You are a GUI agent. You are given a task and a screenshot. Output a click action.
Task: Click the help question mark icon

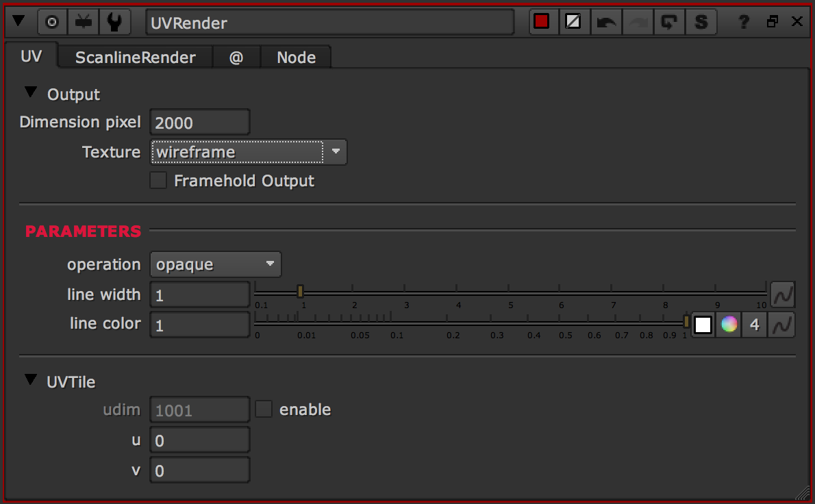click(743, 21)
